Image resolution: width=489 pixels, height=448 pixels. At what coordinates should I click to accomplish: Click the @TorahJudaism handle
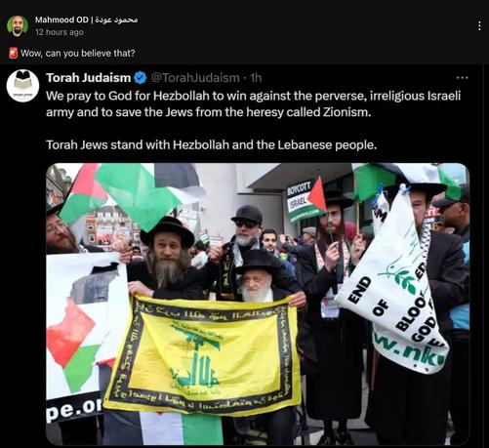[195, 78]
